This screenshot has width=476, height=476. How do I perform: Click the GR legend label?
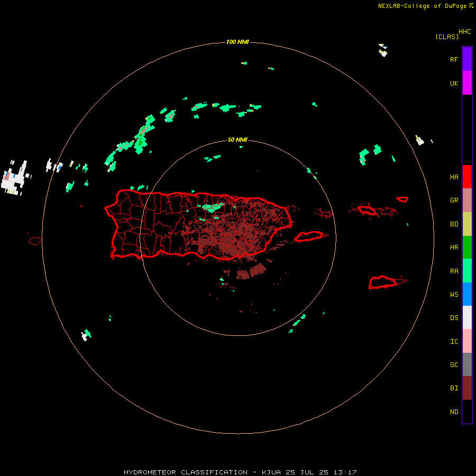tap(454, 200)
